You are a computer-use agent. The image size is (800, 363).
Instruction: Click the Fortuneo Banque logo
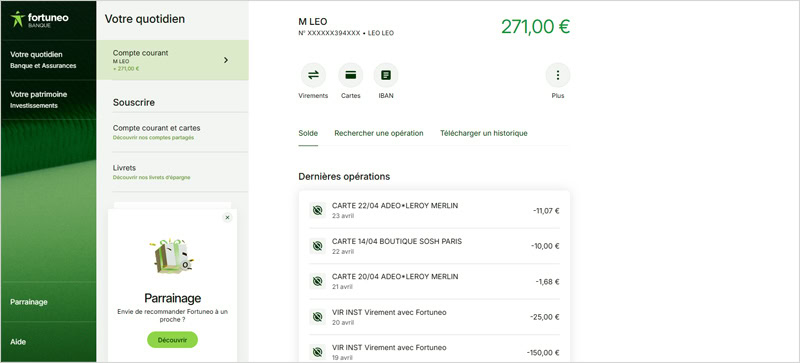click(39, 19)
